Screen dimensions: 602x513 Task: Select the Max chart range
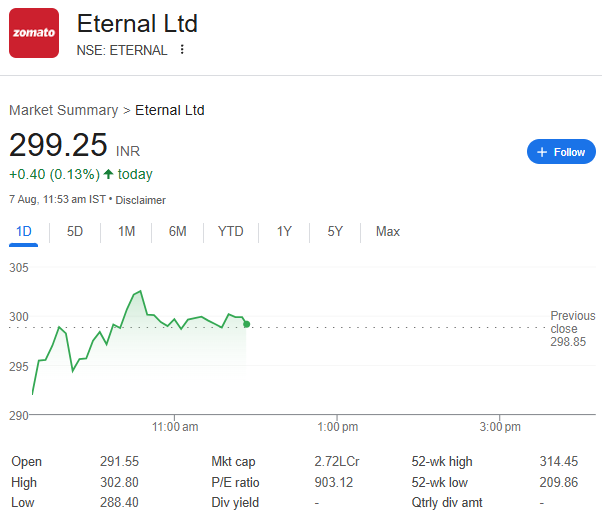[388, 232]
